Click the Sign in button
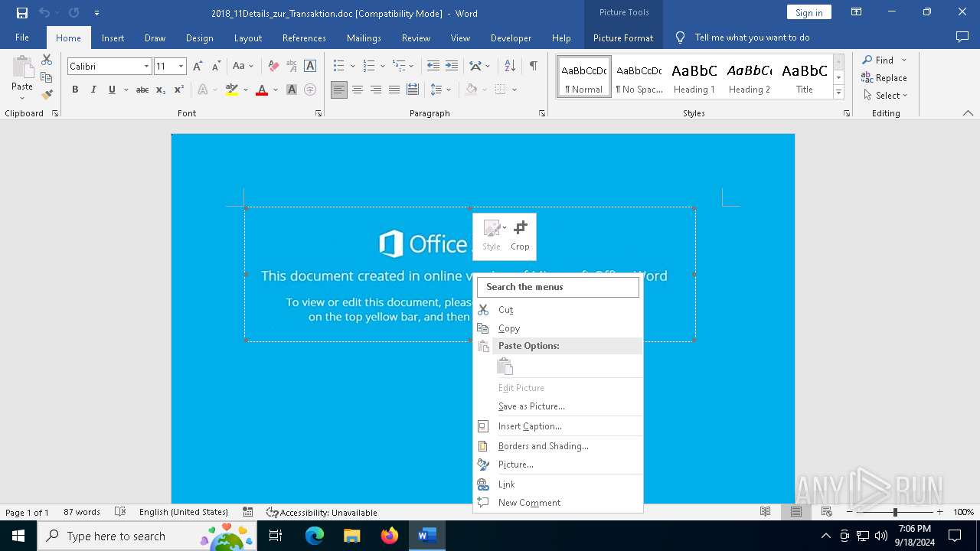The height and width of the screenshot is (551, 980). [808, 12]
